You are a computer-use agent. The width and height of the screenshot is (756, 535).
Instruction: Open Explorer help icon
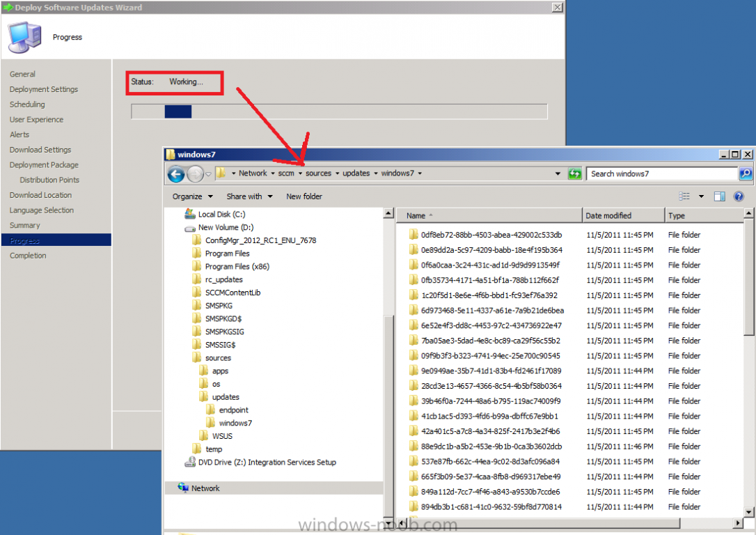[x=738, y=196]
